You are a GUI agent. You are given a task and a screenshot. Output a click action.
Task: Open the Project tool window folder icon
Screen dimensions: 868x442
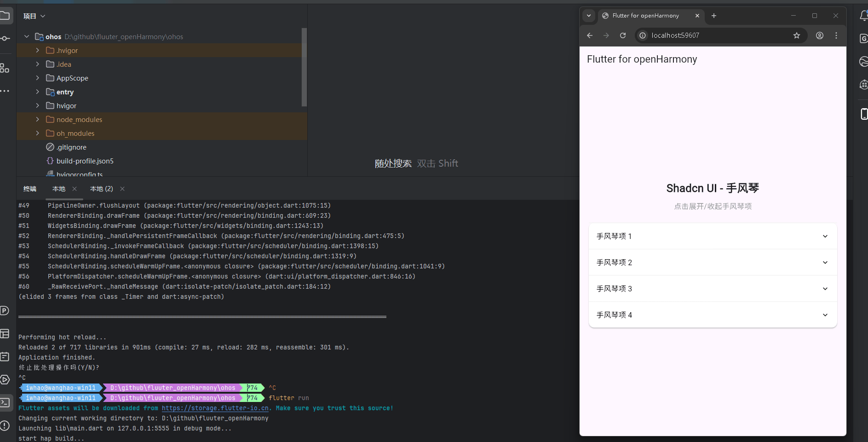(5, 16)
